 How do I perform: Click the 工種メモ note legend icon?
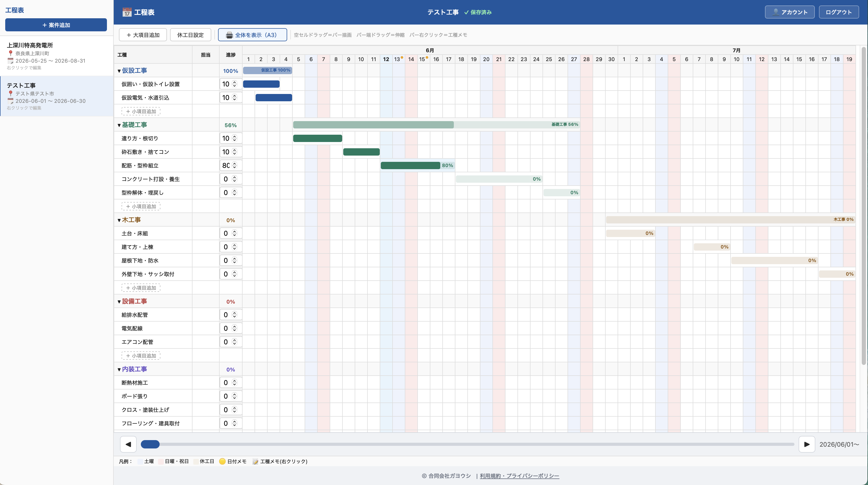tap(255, 462)
